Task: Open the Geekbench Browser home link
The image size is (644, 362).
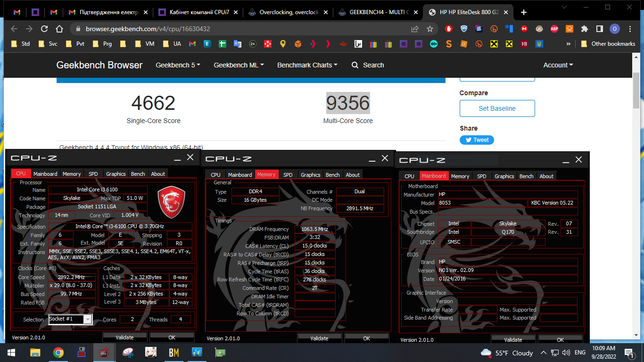Action: 99,65
